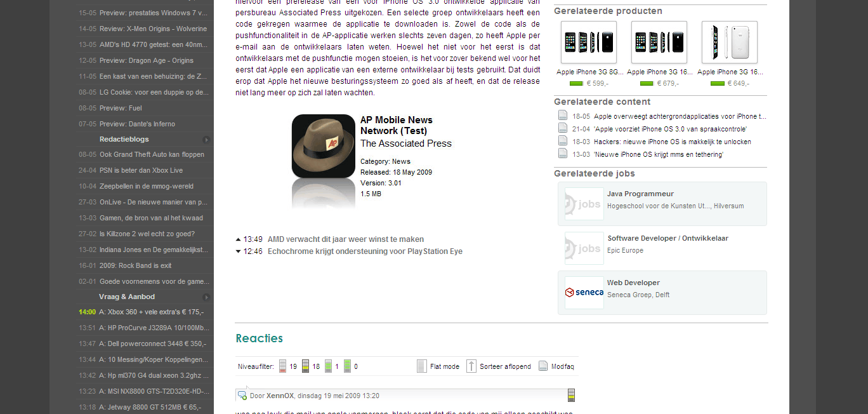Toggle the red level filter showing 19
868x414 pixels.
click(283, 366)
